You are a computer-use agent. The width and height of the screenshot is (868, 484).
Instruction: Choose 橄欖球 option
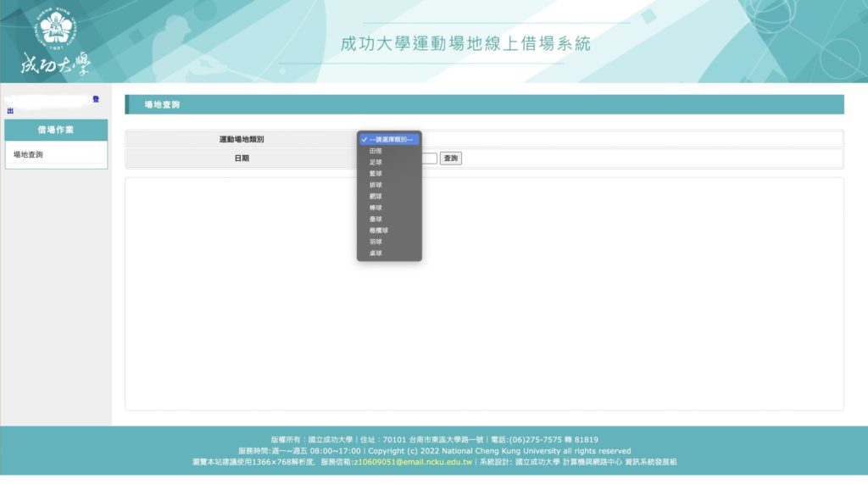(378, 231)
